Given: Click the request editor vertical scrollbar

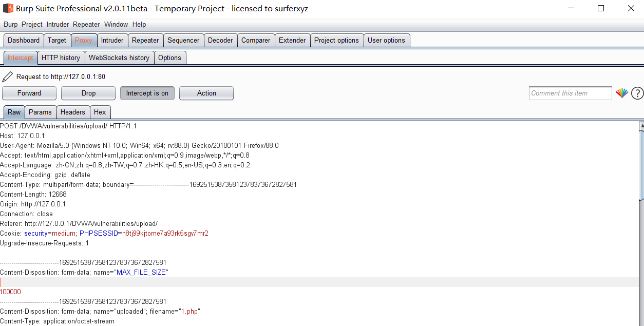Looking at the screenshot, I should 641,164.
